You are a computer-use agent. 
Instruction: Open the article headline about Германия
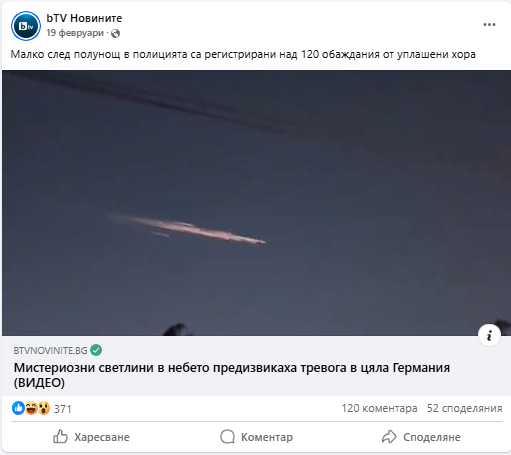(x=232, y=375)
